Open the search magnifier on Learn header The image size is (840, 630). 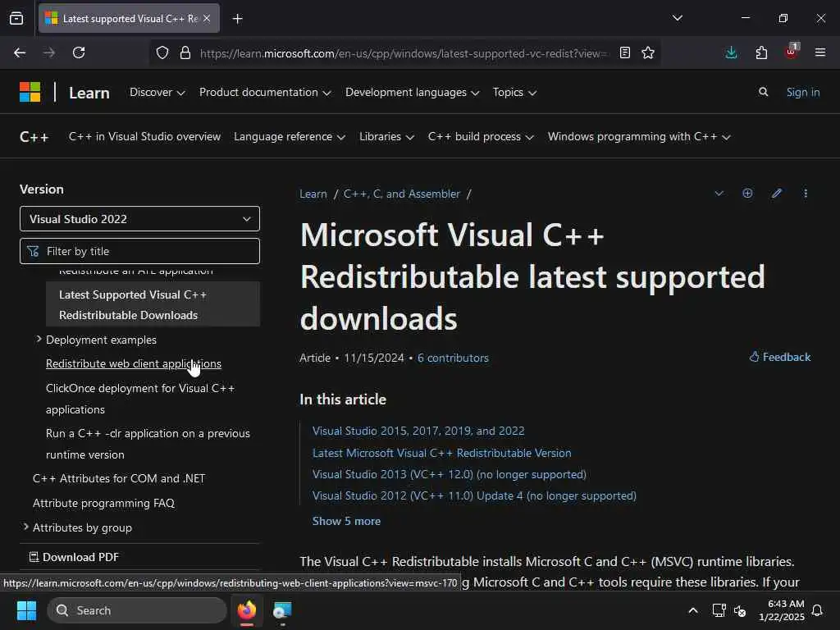[x=764, y=92]
